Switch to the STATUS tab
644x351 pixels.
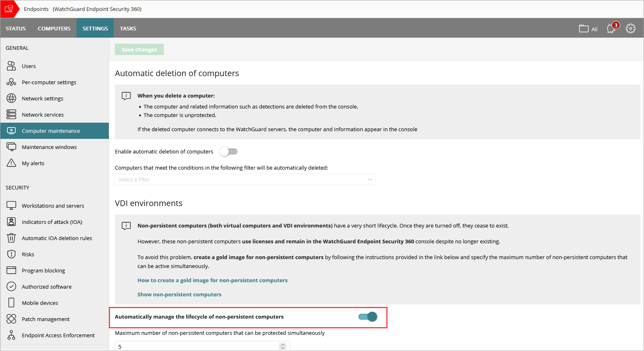(16, 28)
